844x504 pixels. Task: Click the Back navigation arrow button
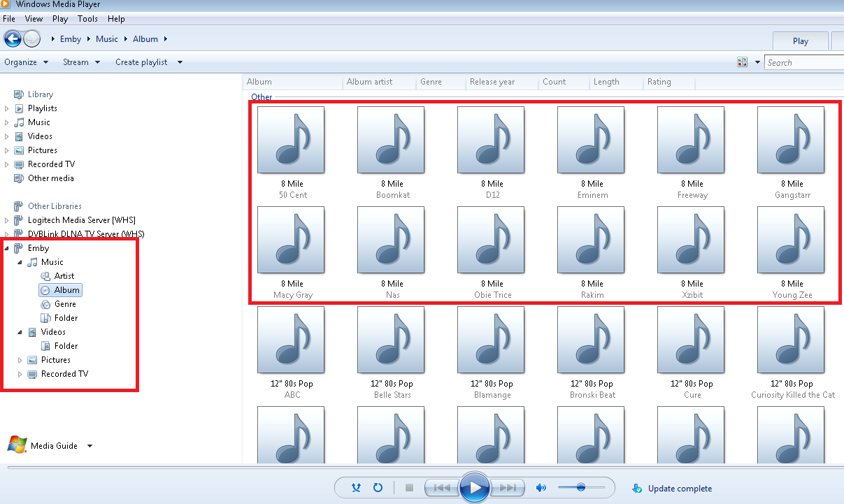click(x=13, y=38)
